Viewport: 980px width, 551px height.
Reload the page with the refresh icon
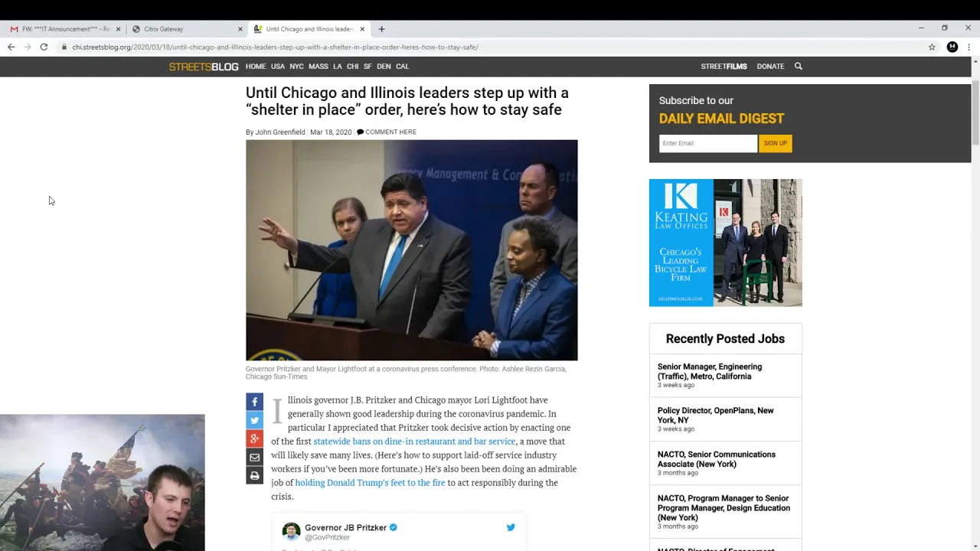[44, 47]
